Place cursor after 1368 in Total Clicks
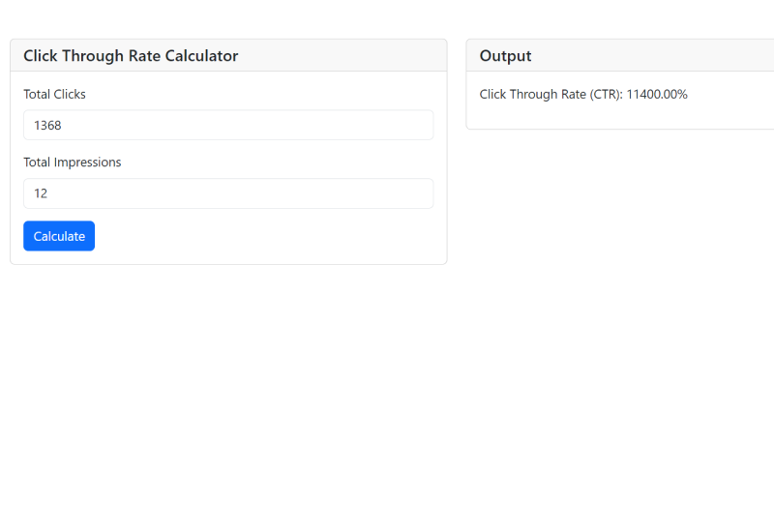Viewport: 774px width, 532px height. [x=64, y=125]
